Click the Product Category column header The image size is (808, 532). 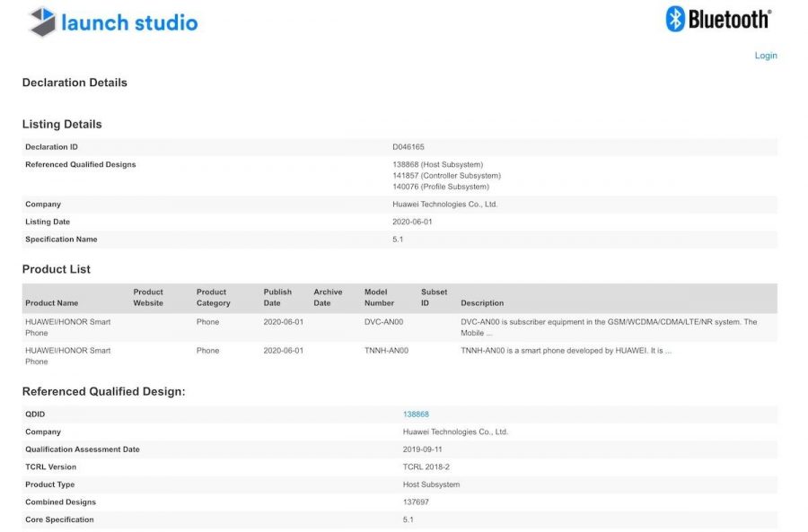click(x=213, y=298)
